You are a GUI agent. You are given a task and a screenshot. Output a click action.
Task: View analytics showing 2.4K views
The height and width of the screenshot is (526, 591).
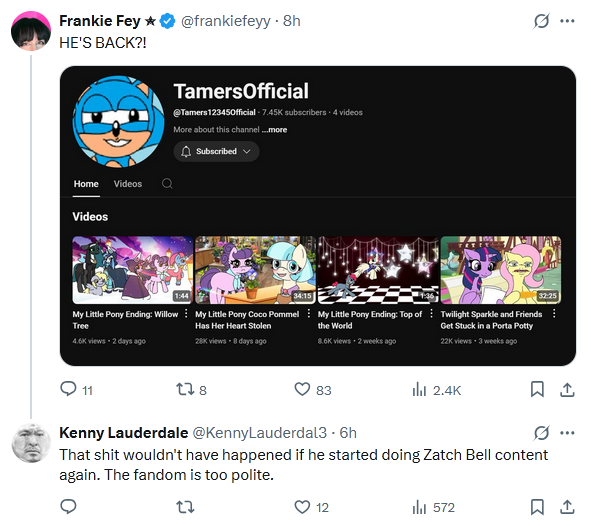click(x=436, y=390)
